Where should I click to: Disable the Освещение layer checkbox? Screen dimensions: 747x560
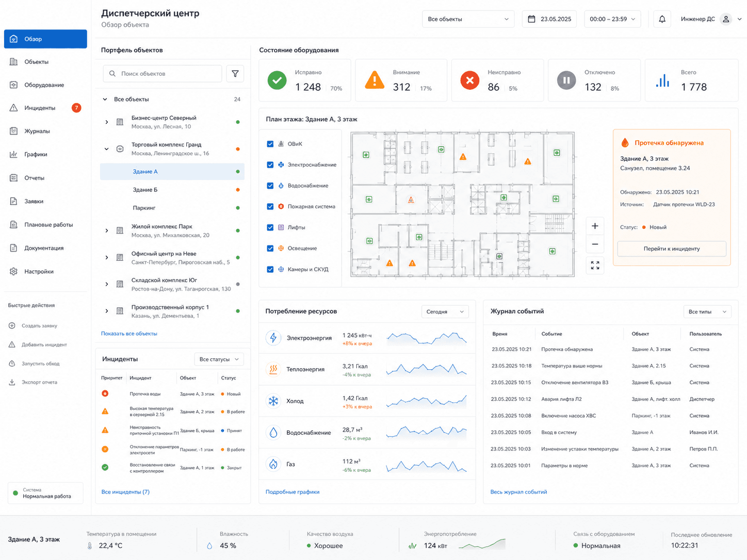270,248
